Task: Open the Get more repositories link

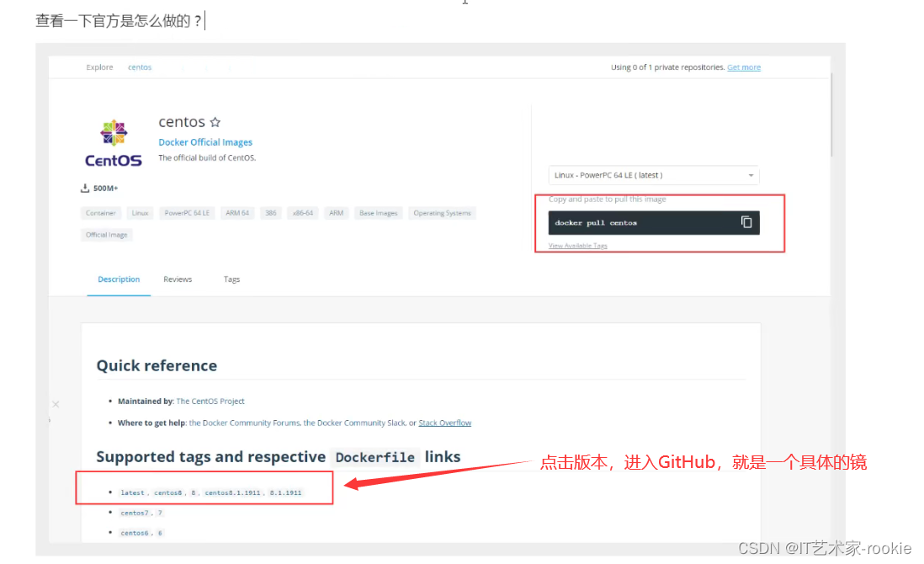Action: click(744, 67)
